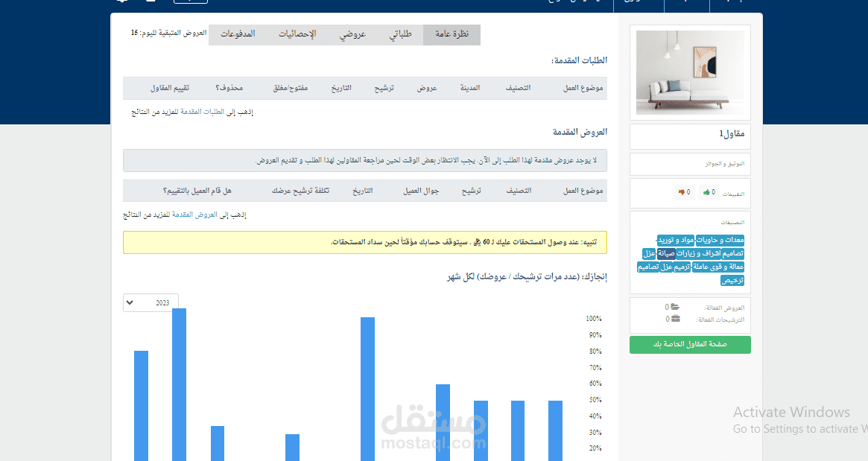Click the chart heading إنجازك: (عدد مرات ترشيحك / عروضك) لكل شهر
The height and width of the screenshot is (461, 868).
coord(527,277)
